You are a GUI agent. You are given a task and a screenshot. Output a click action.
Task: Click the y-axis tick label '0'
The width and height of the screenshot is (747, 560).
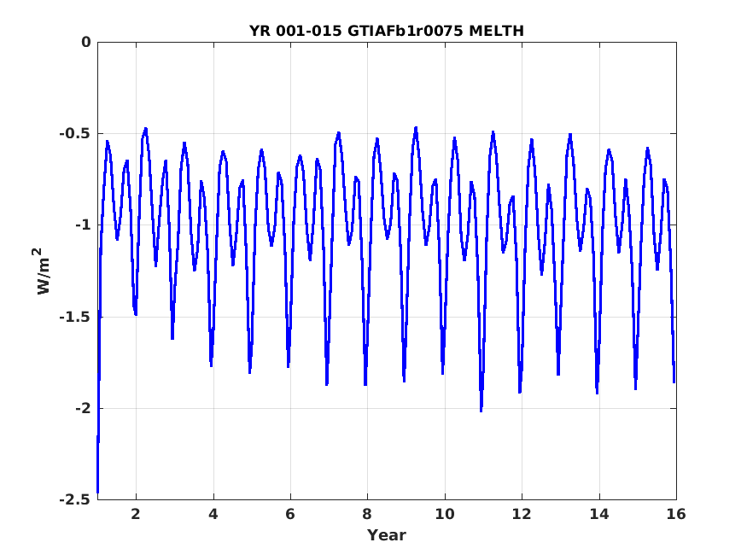tap(85, 43)
